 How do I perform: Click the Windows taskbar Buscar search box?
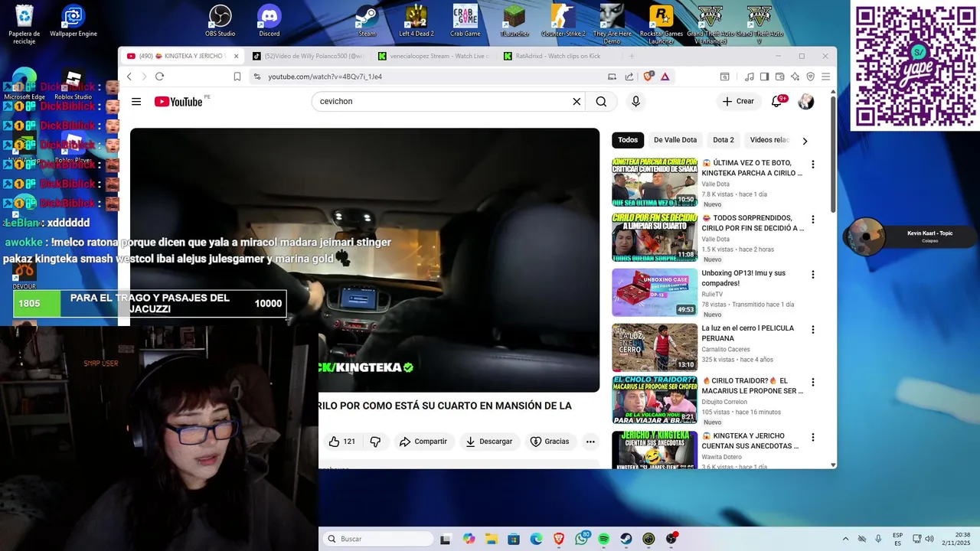[x=377, y=539]
